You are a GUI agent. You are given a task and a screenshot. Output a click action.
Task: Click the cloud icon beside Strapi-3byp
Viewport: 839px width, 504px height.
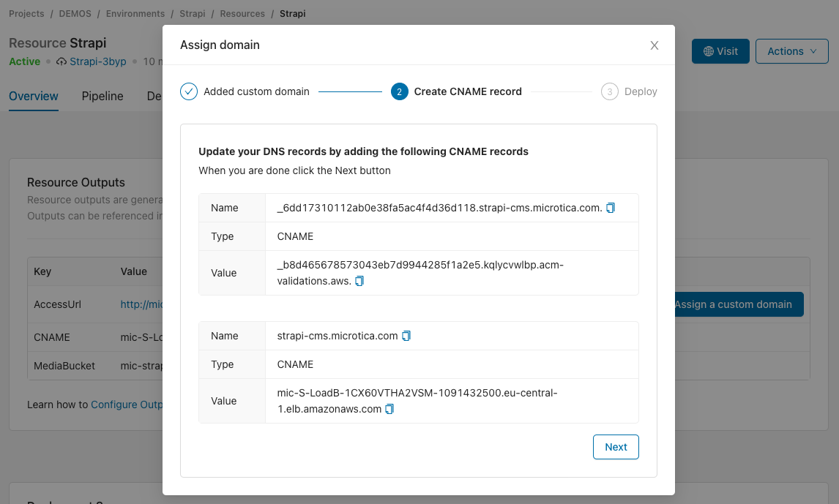[x=61, y=61]
